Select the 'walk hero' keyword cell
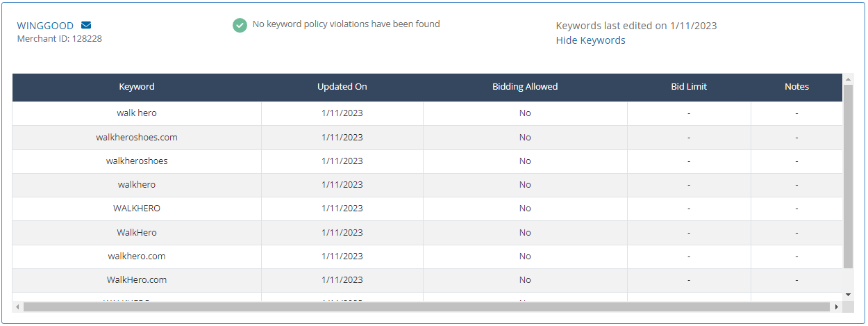Screen dimensions: 868x326 (137, 113)
